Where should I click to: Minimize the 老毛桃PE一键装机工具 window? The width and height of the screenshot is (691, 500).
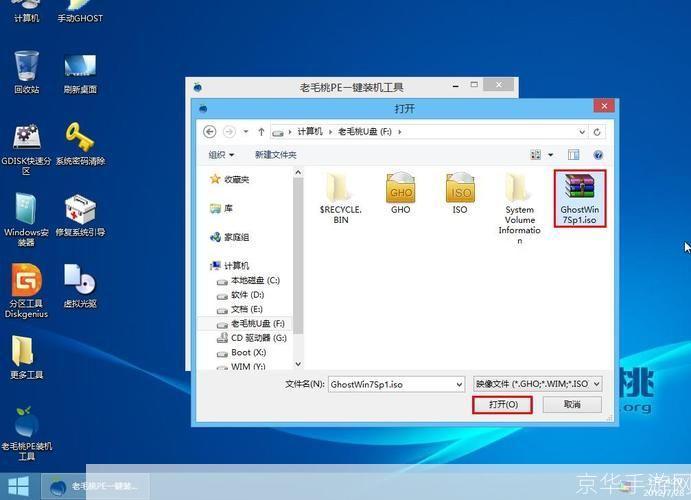456,86
